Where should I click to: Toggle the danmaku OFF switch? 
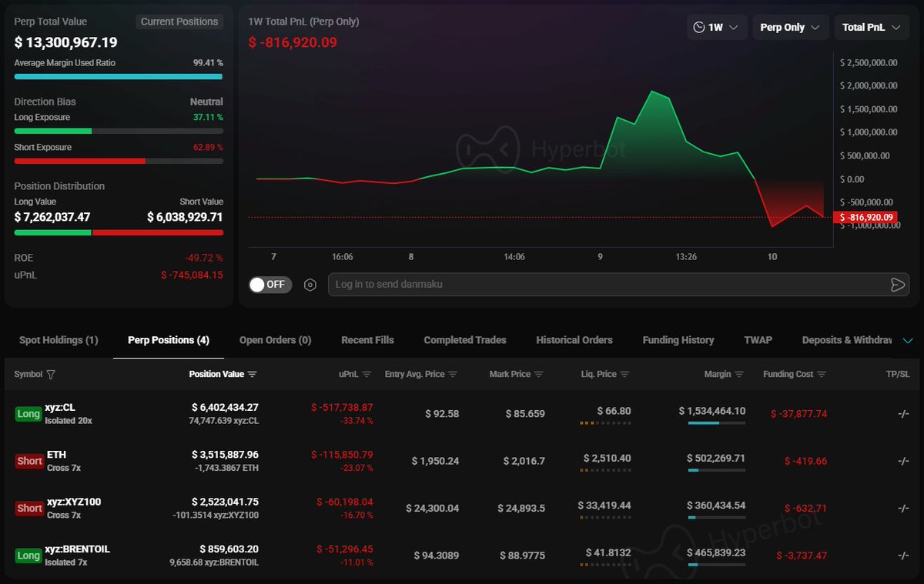[267, 285]
